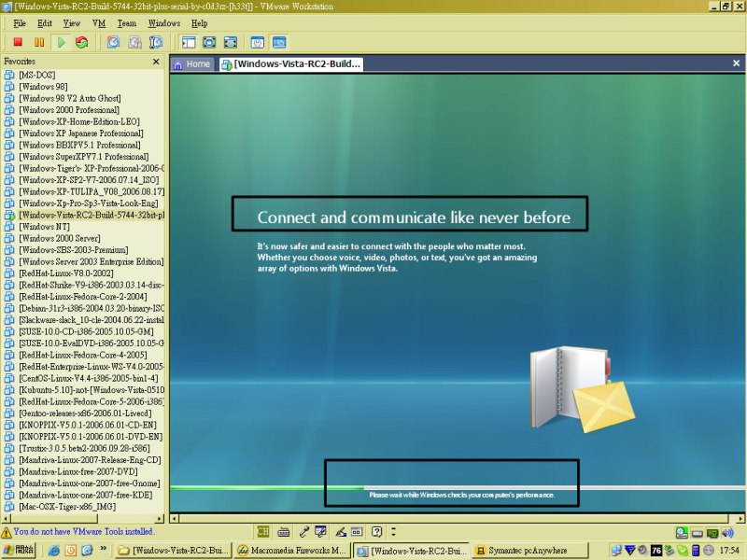Select [Windows 98] favorite

[x=43, y=87]
